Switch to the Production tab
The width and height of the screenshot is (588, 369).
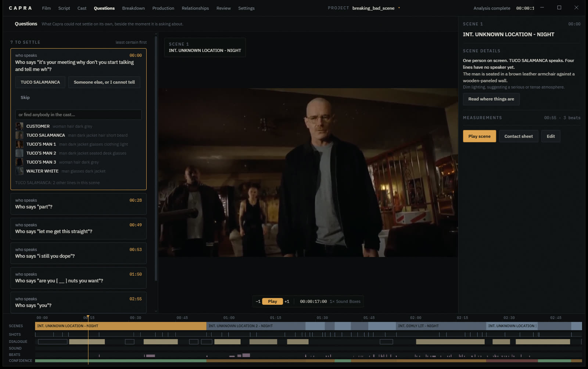pyautogui.click(x=163, y=8)
